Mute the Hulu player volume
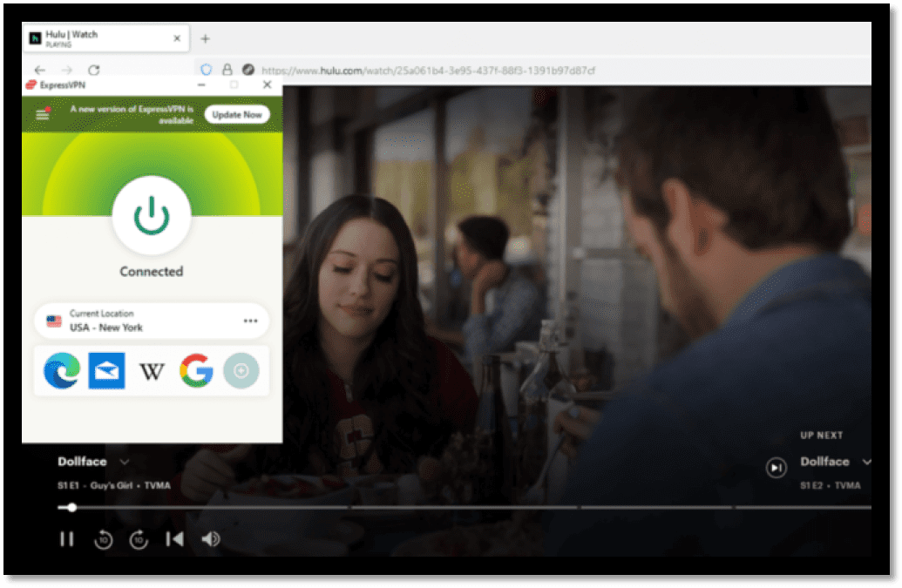This screenshot has height=588, width=902. (211, 539)
